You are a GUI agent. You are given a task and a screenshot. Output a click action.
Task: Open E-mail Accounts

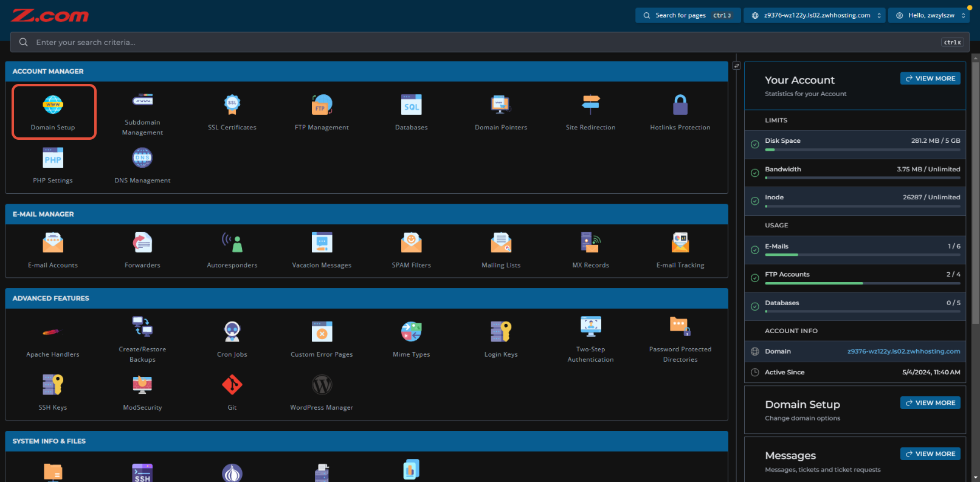coord(53,250)
